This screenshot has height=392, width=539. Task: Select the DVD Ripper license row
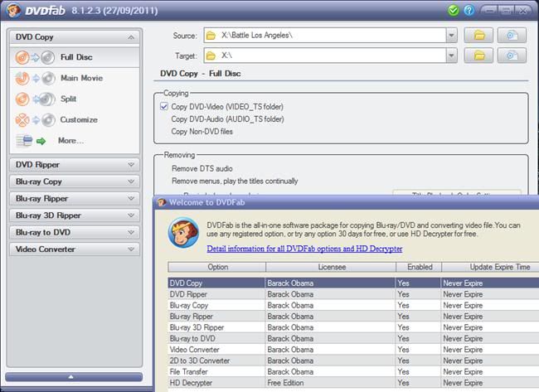pyautogui.click(x=353, y=294)
